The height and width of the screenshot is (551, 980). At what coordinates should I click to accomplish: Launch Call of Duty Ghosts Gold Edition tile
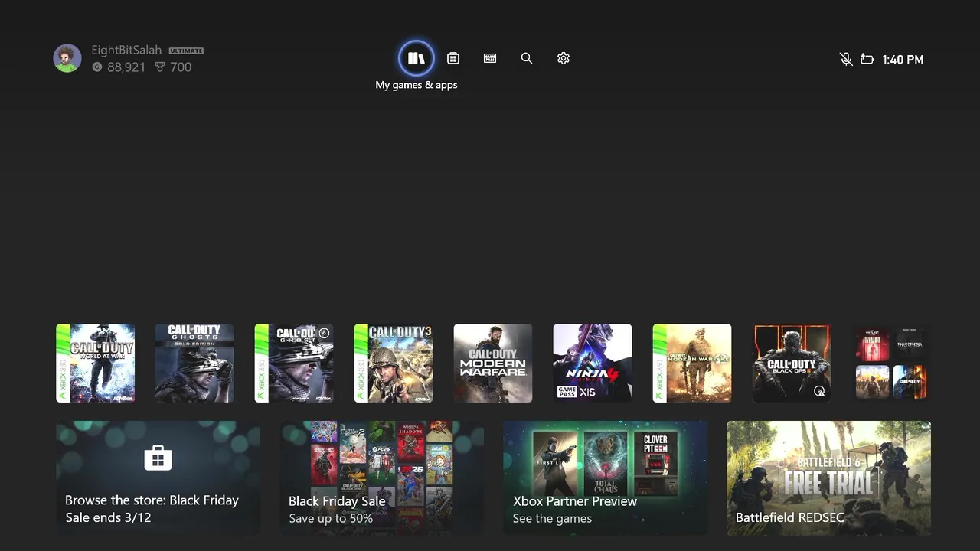(194, 363)
